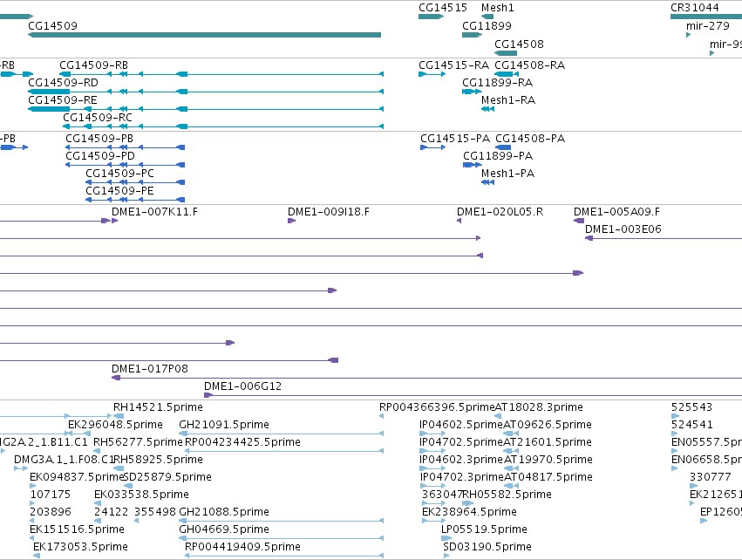Click the AT09626.5prime EST label
Viewport: 742px width, 560px height.
[548, 425]
